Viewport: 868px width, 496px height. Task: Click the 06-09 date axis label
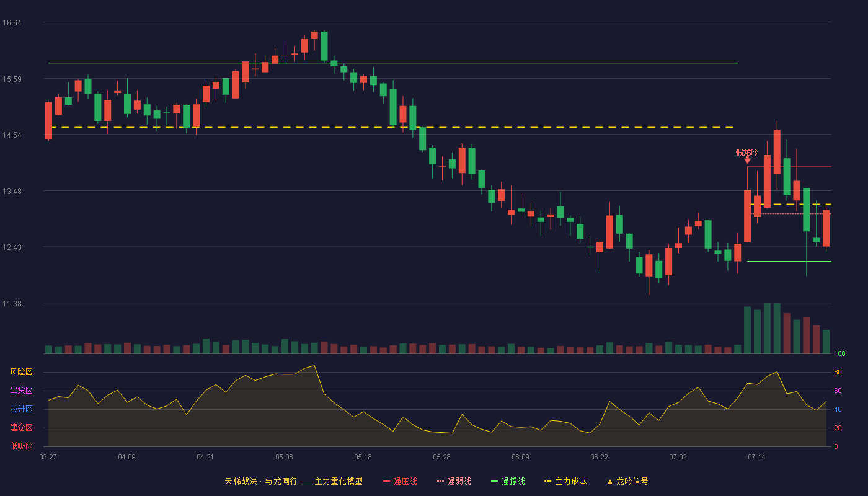pos(520,457)
